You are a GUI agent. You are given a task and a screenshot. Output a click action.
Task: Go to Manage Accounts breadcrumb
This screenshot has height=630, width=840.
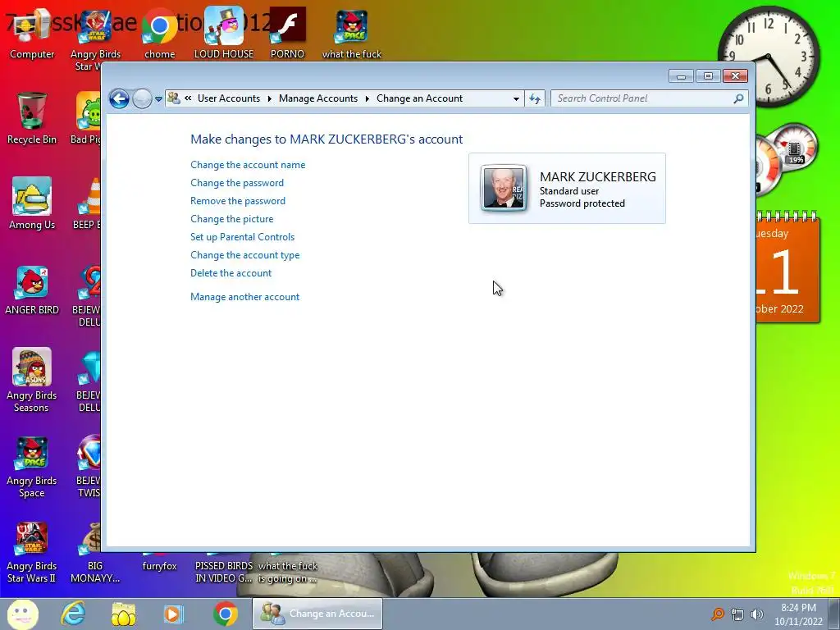coord(318,98)
